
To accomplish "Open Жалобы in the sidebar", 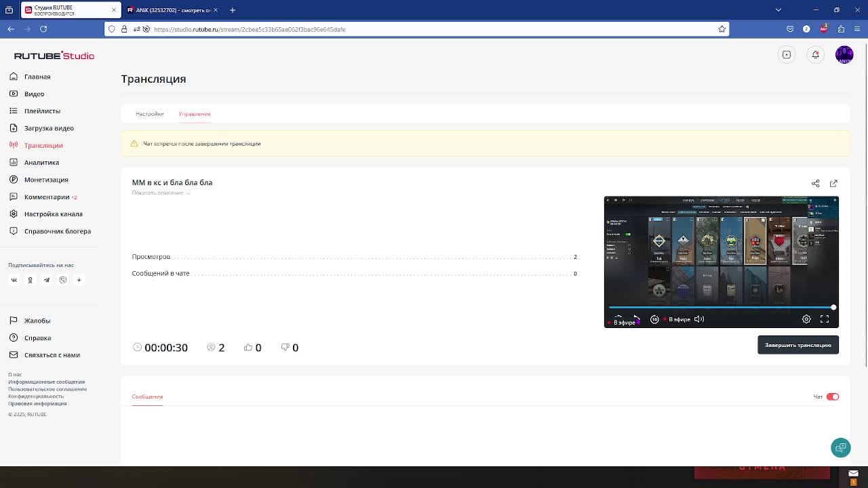I will pyautogui.click(x=37, y=321).
